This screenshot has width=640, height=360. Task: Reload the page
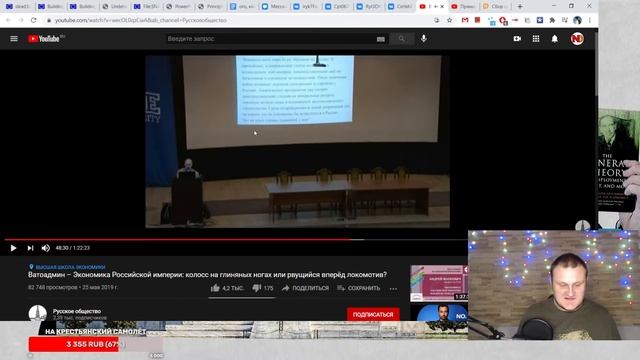coord(33,20)
